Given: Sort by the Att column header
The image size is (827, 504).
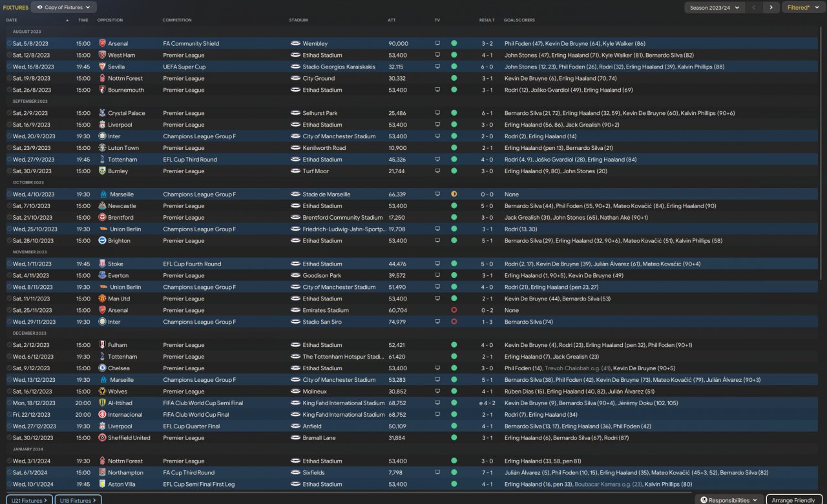Looking at the screenshot, I should [x=392, y=20].
